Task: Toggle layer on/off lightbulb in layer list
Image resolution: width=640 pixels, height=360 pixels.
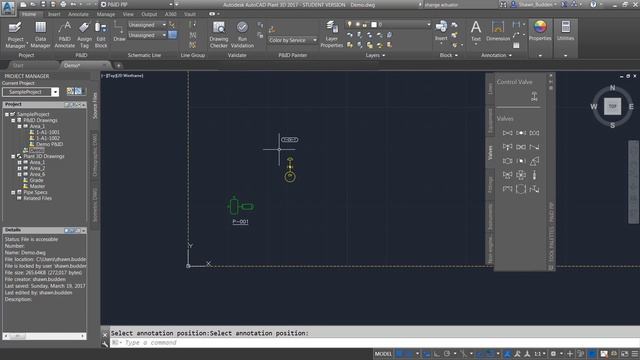Action: coord(349,24)
